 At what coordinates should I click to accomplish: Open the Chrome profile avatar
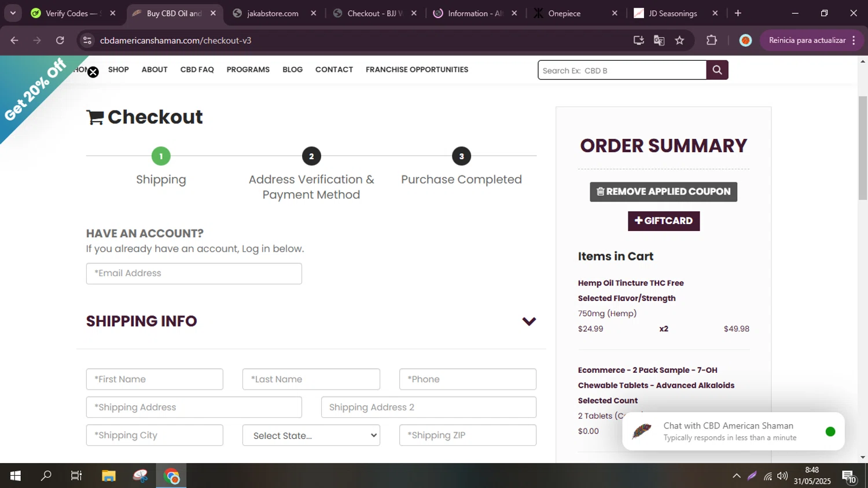(745, 41)
